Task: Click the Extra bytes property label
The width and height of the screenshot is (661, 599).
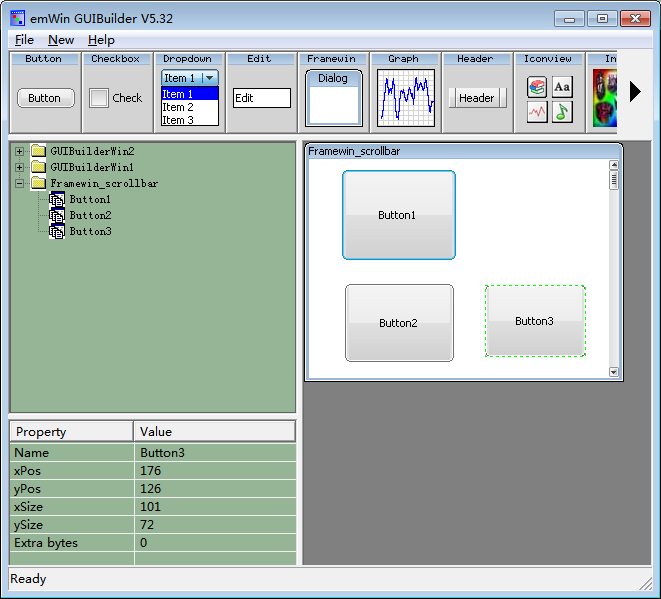Action: pyautogui.click(x=46, y=543)
